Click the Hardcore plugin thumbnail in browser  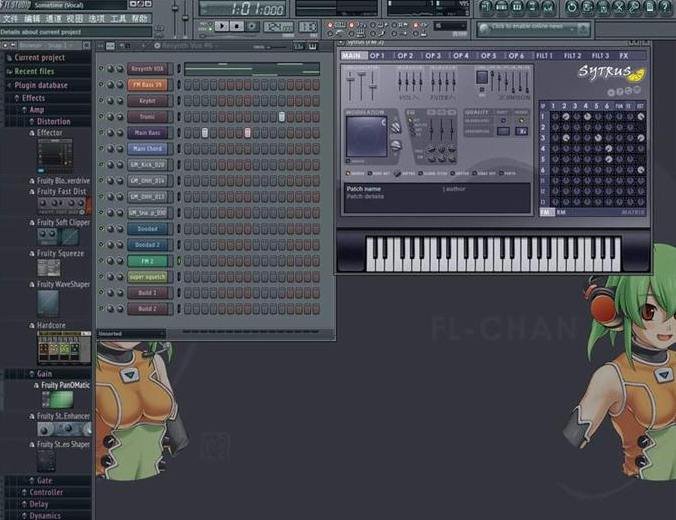(64, 348)
